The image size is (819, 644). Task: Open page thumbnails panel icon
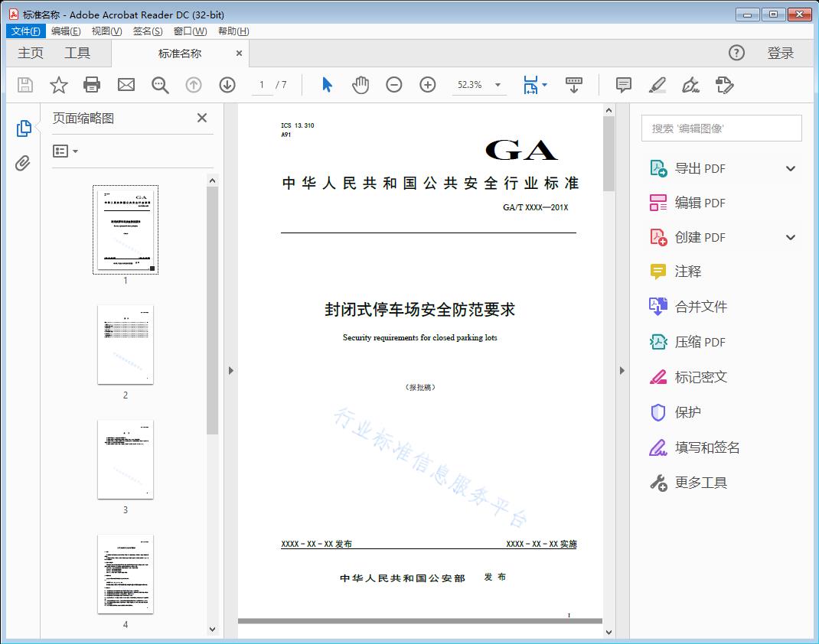coord(24,128)
